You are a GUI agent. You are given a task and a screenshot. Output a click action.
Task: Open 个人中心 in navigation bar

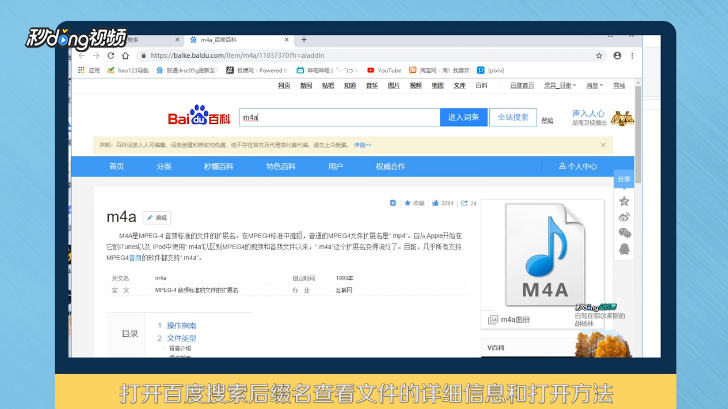pos(578,167)
